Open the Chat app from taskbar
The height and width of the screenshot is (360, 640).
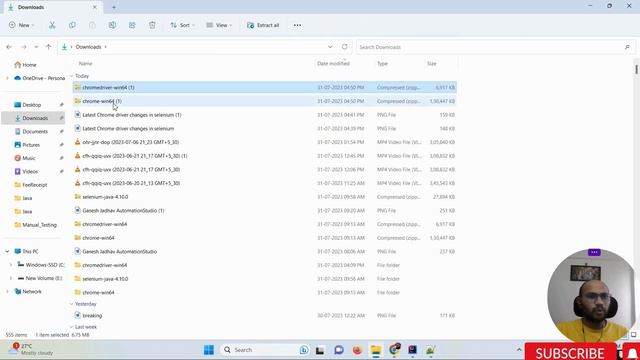click(339, 350)
